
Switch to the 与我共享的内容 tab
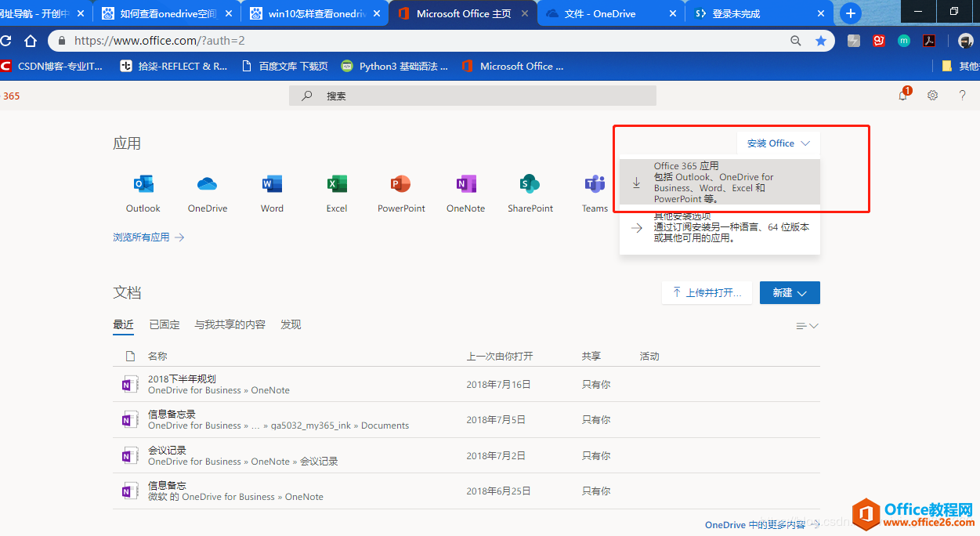pos(230,324)
